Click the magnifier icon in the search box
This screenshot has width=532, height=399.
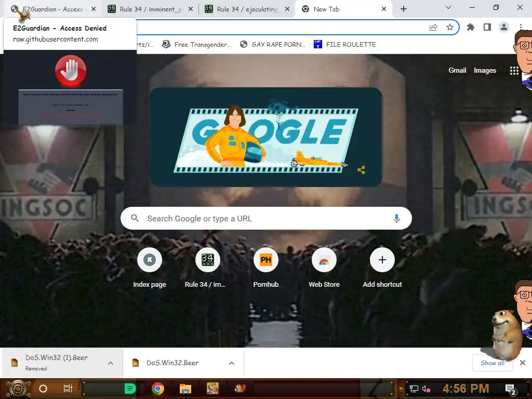click(x=135, y=218)
